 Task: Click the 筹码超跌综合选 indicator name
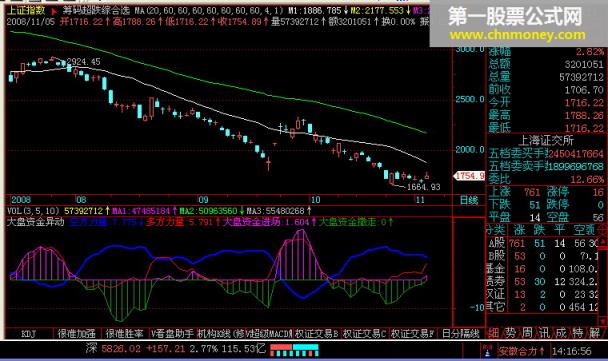96,10
